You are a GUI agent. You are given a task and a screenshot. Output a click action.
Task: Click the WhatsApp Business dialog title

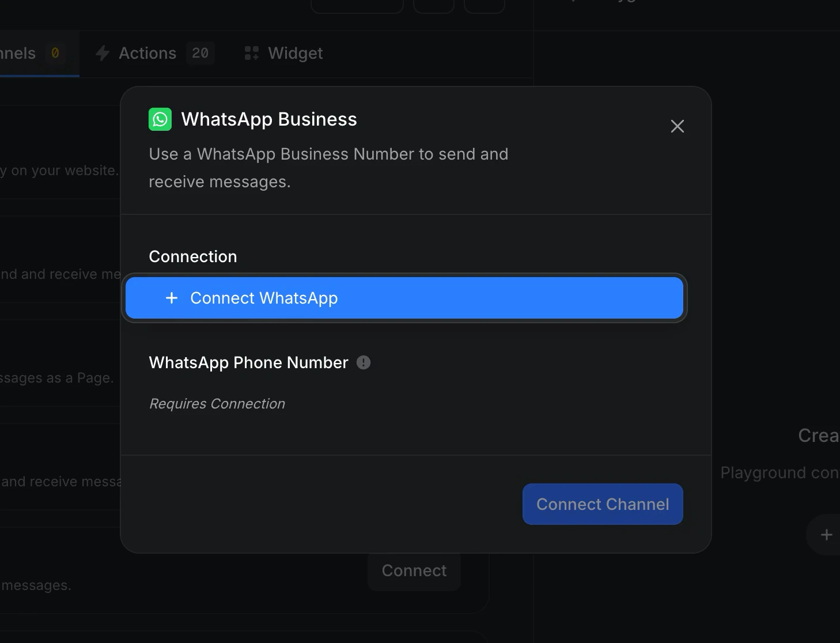(x=269, y=119)
